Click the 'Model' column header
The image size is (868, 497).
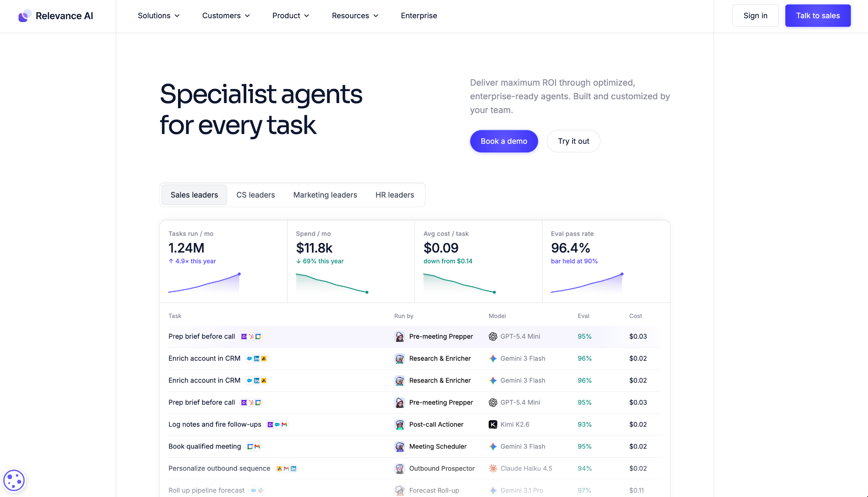click(497, 316)
